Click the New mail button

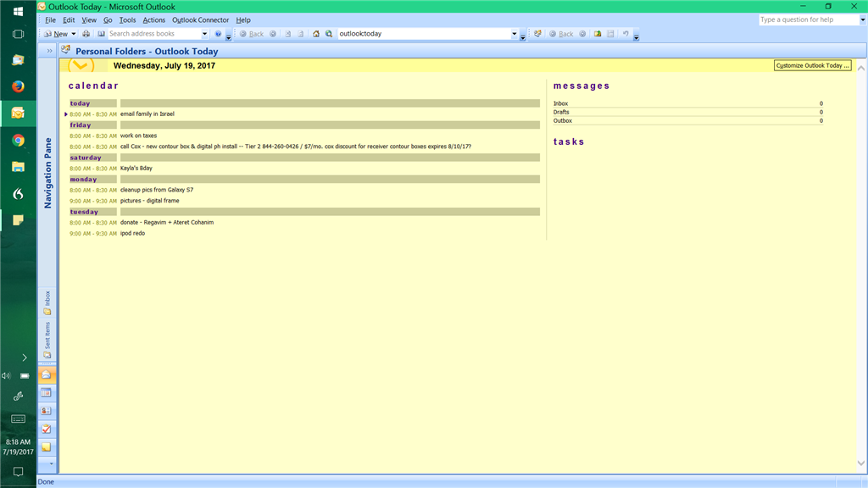coord(56,34)
